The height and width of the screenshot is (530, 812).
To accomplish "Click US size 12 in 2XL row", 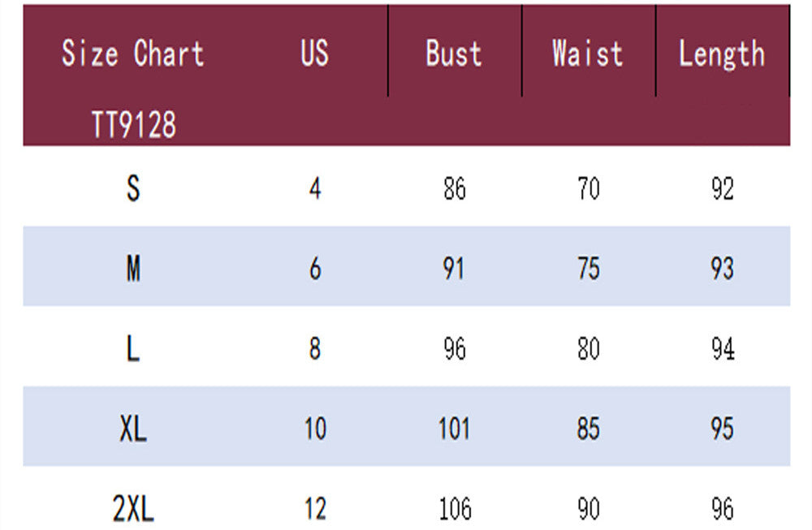I will point(315,509).
